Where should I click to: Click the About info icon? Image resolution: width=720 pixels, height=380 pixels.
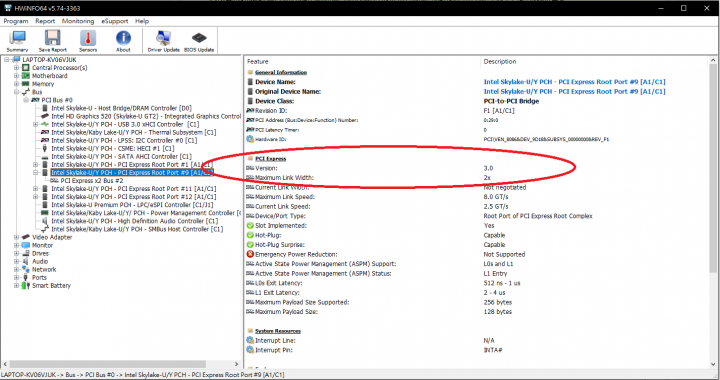coord(123,41)
